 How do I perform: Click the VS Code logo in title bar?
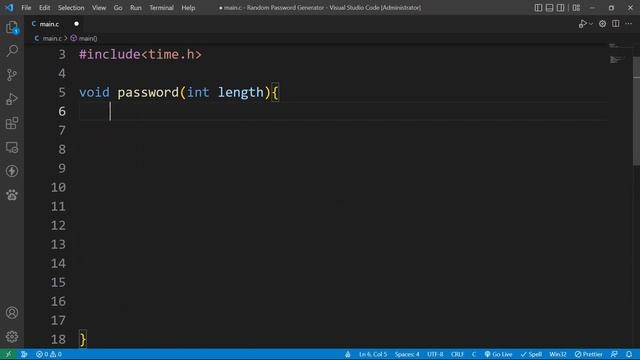coord(9,8)
